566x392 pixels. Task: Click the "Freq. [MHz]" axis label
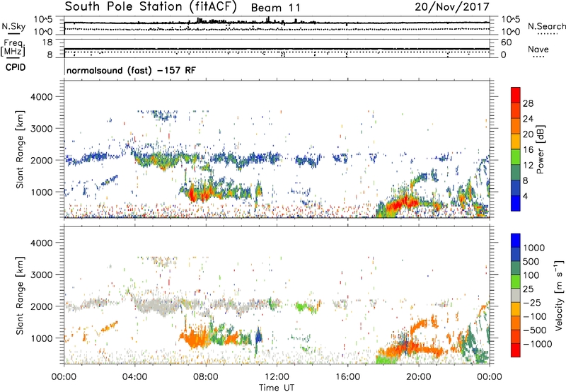[13, 47]
